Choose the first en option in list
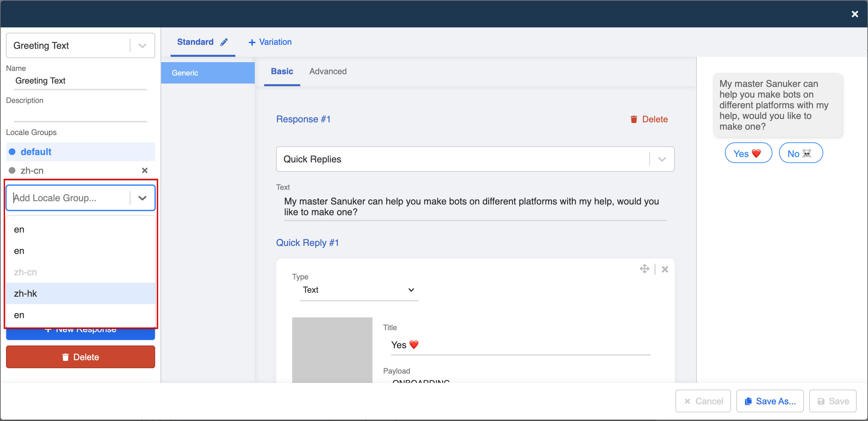The image size is (868, 421). [81, 230]
